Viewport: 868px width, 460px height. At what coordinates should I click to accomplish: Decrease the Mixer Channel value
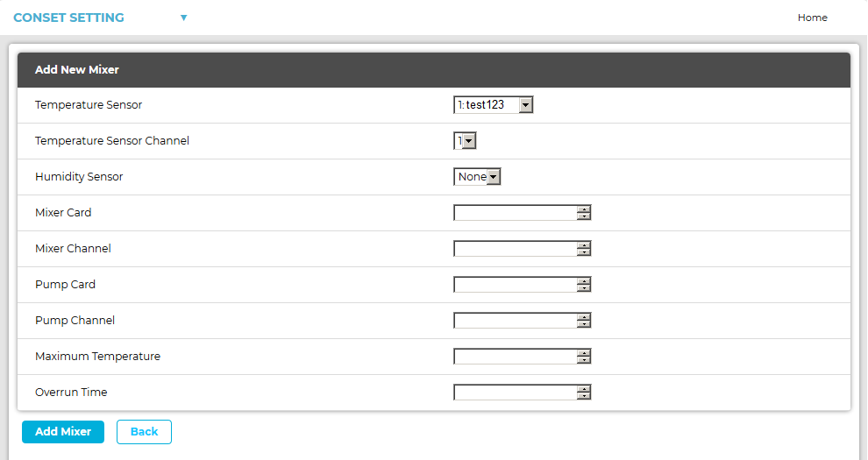click(x=584, y=252)
